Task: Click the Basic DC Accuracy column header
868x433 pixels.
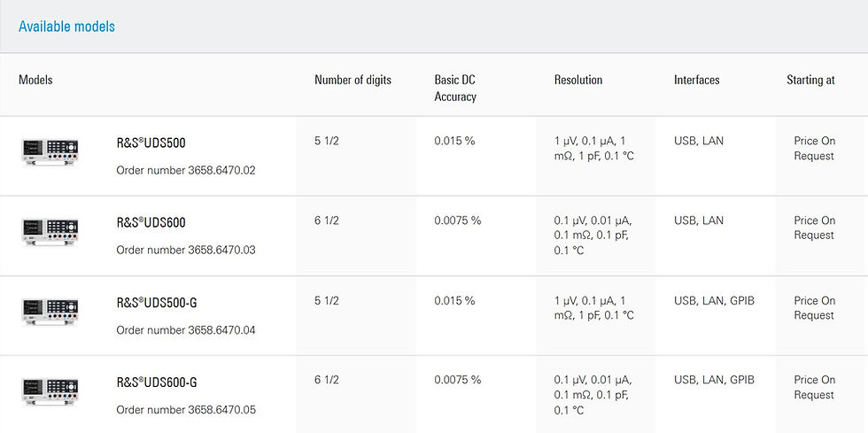Action: coord(455,89)
